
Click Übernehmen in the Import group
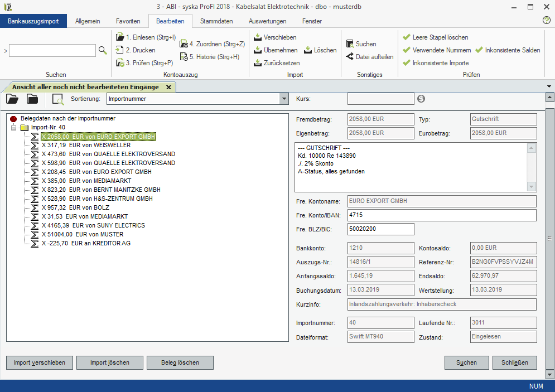coord(276,50)
